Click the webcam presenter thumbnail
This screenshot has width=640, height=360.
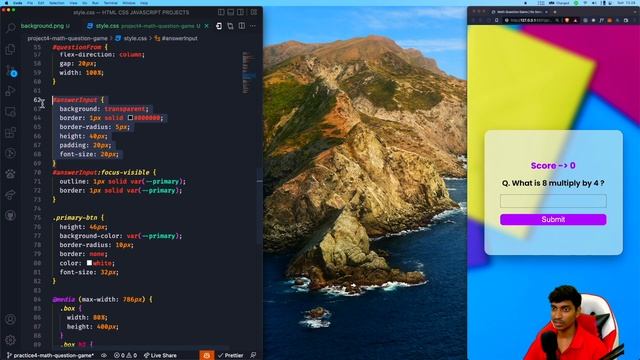[576, 322]
